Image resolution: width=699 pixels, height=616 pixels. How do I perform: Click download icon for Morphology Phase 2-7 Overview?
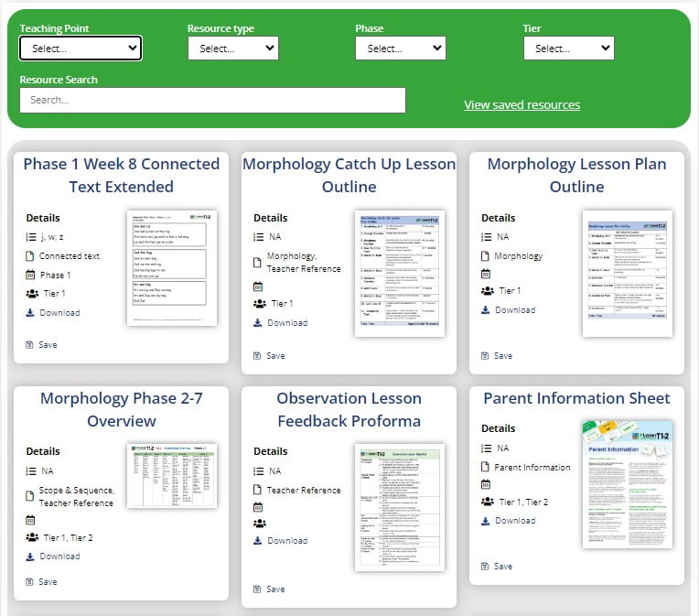pyautogui.click(x=30, y=557)
